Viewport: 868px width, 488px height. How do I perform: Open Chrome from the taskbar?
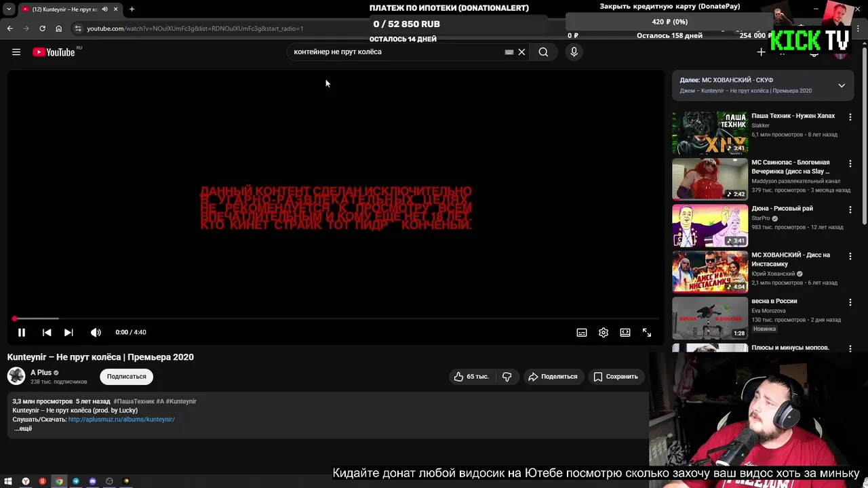pyautogui.click(x=59, y=481)
